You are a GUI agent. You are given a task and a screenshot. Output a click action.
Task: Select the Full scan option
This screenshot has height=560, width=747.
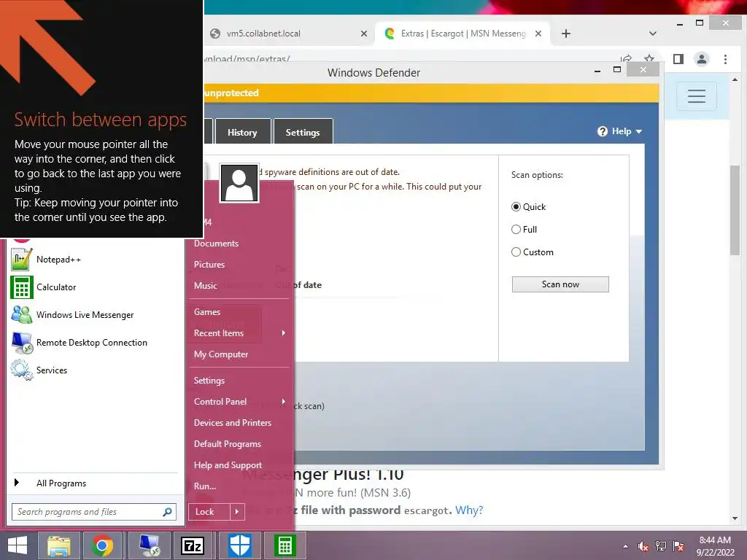(516, 230)
